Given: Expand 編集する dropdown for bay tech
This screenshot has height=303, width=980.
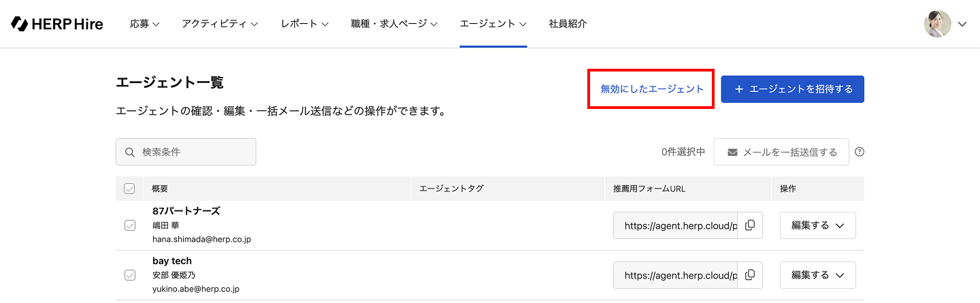Looking at the screenshot, I should (817, 275).
